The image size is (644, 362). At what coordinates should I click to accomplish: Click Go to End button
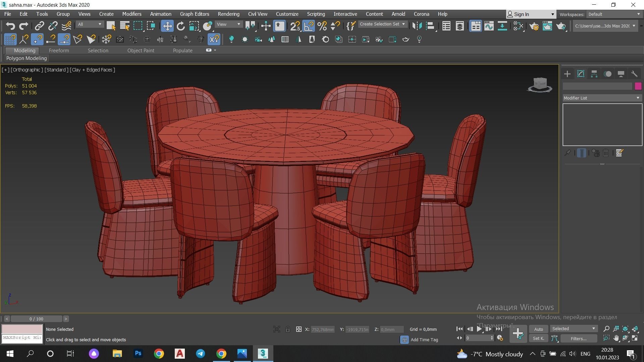click(x=499, y=329)
